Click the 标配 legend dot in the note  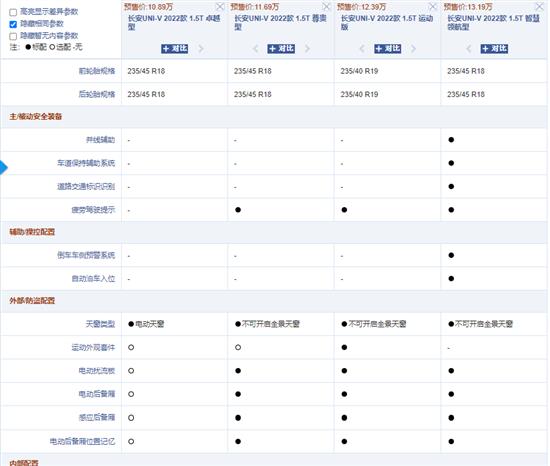28,47
